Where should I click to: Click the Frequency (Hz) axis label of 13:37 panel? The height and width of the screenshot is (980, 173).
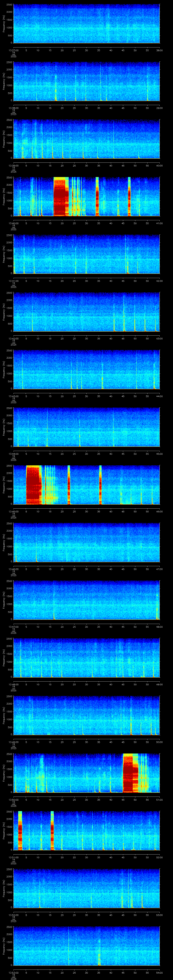pos(4,24)
